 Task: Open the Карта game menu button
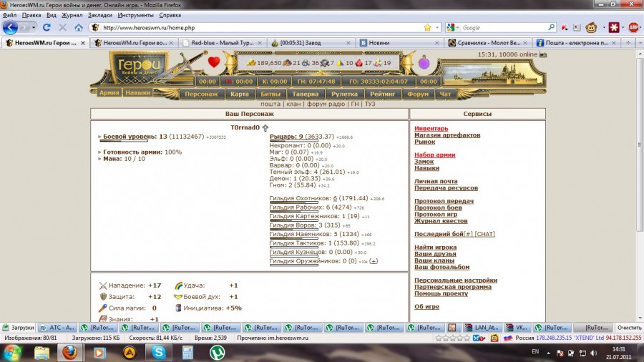pyautogui.click(x=240, y=94)
